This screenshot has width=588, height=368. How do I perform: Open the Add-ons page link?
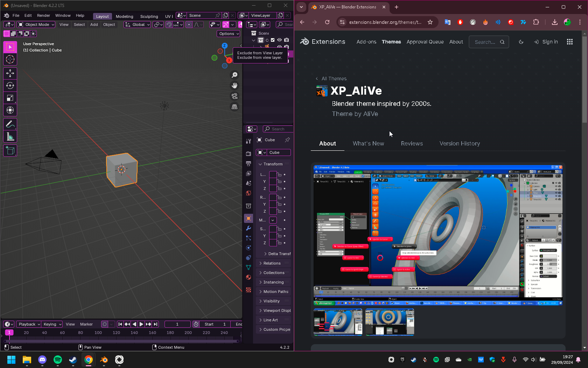click(x=366, y=42)
